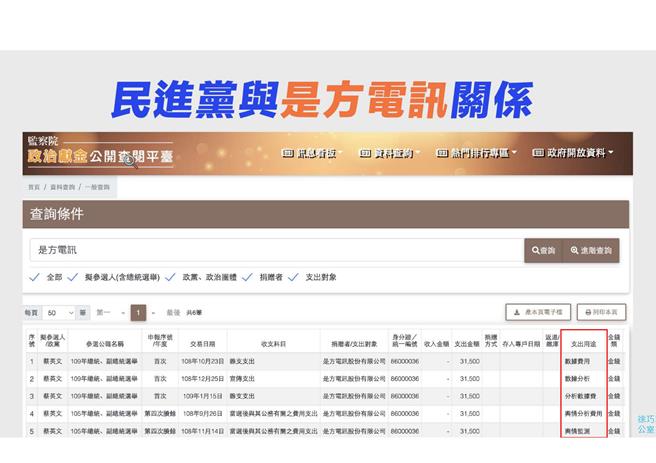Open the 政府開放資料 menu
The width and height of the screenshot is (656, 463).
[x=573, y=153]
